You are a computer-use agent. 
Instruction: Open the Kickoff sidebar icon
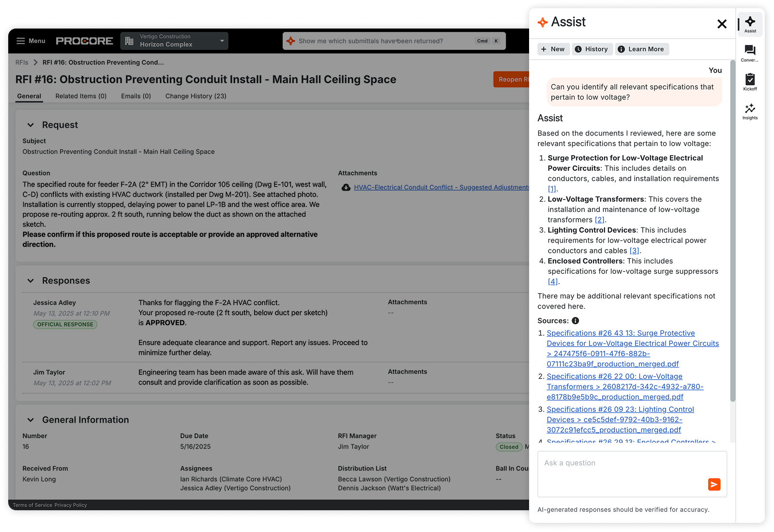pos(750,82)
